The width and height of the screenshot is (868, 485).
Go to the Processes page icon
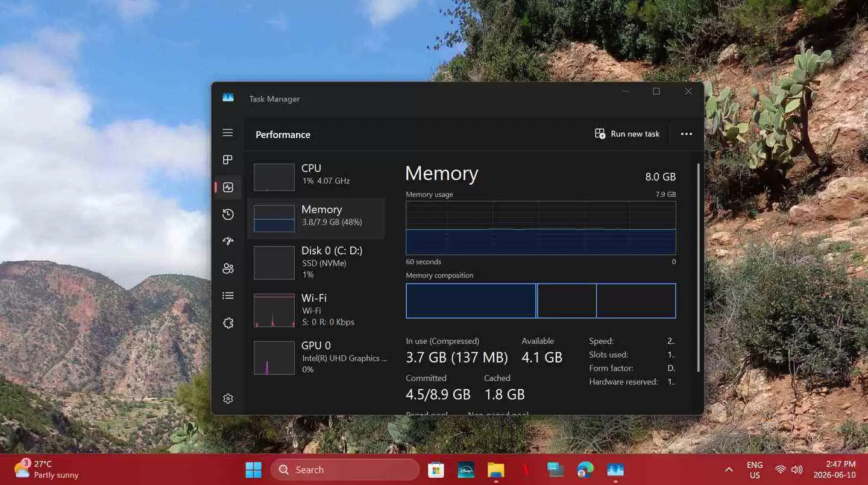pos(227,160)
